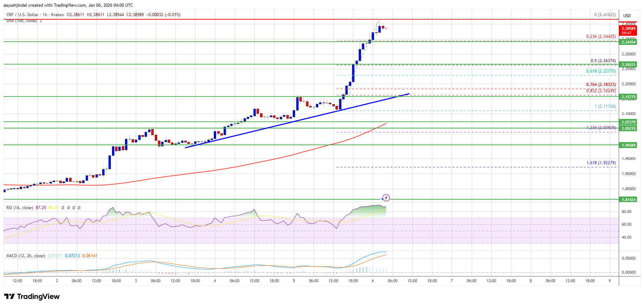Click the XRP / U.S. Dollar symbol title
This screenshot has height=307, width=644.
coord(22,15)
